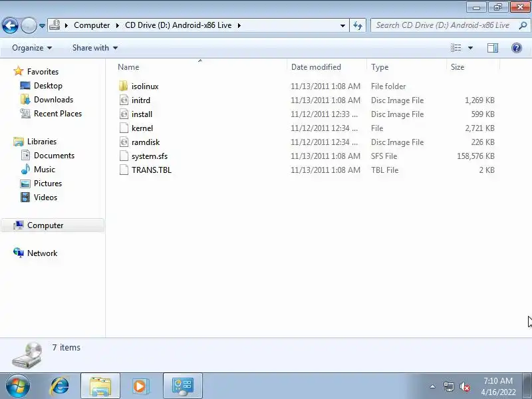Viewport: 532px width, 399px height.
Task: Expand the arrow after Computer breadcrumb
Action: coord(118,25)
